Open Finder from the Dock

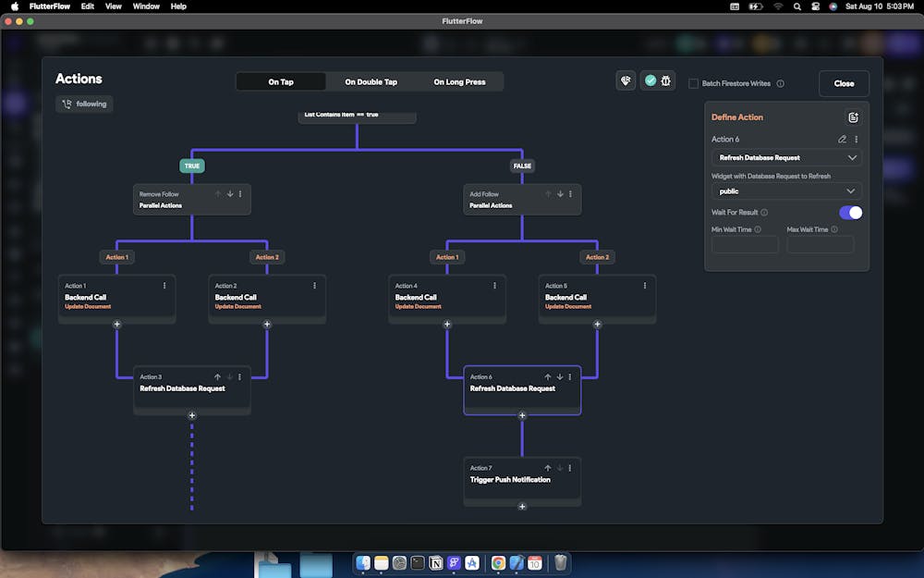click(363, 563)
